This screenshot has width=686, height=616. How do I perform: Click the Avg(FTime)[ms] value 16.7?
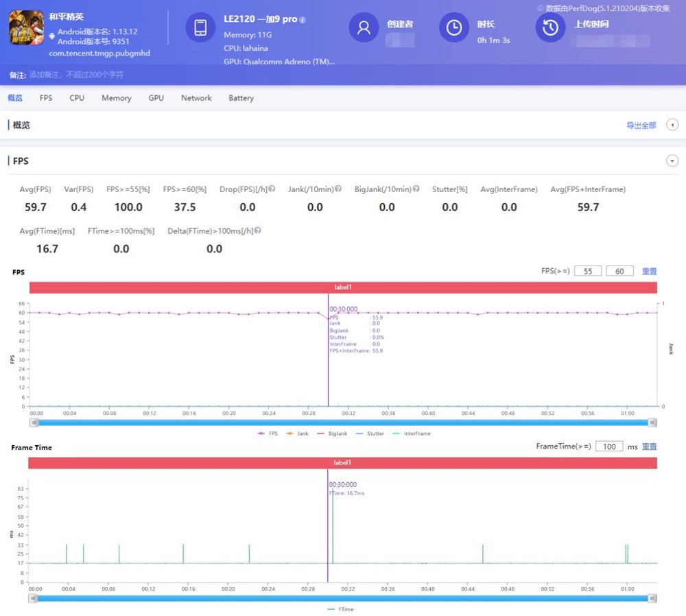[x=47, y=248]
